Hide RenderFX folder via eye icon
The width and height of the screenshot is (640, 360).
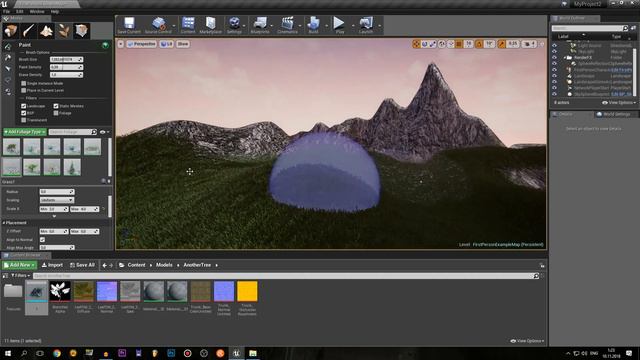(x=554, y=58)
